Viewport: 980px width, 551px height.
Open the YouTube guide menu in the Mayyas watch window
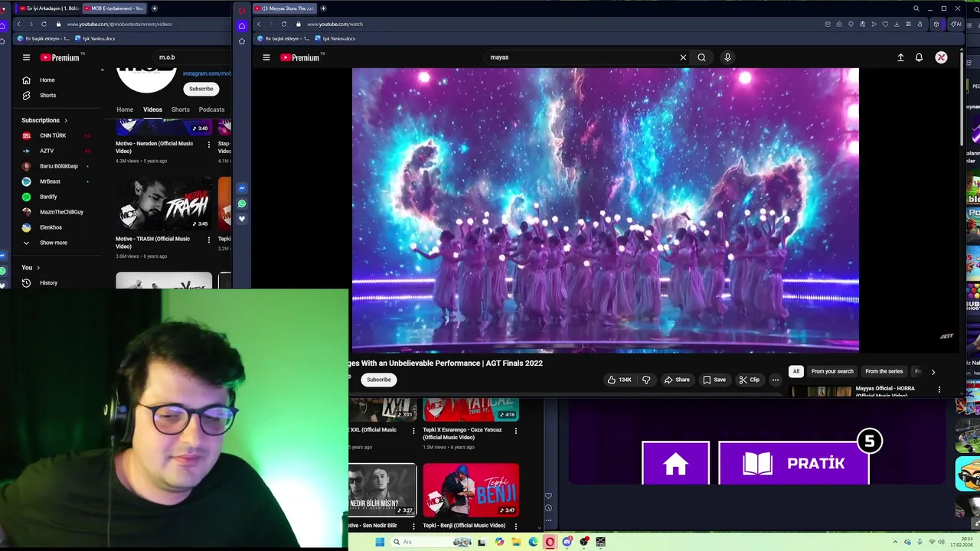point(266,57)
